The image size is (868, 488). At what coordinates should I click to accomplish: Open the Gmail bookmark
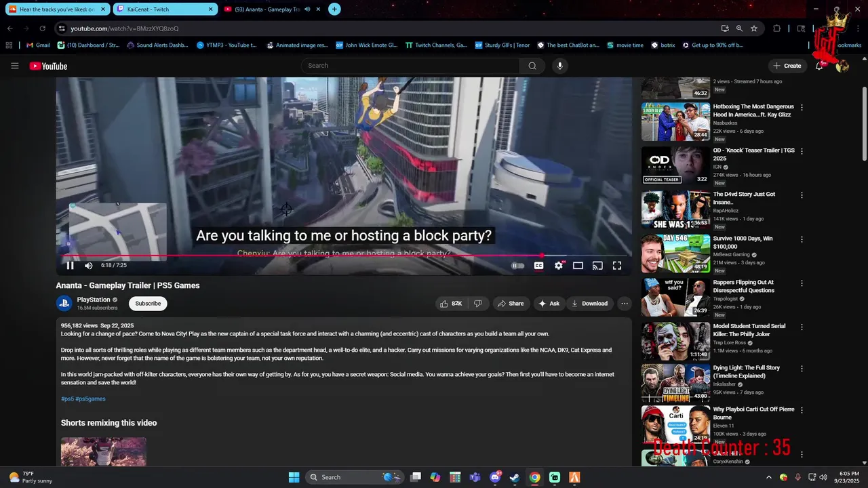tap(38, 45)
